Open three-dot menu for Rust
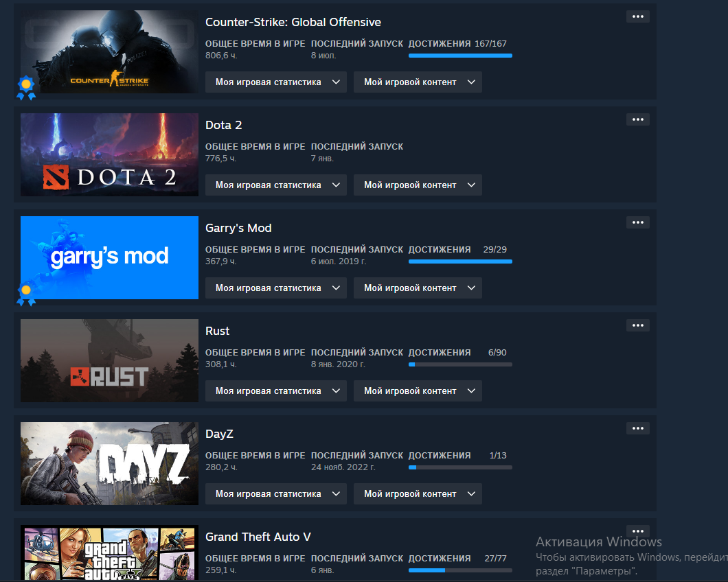The height and width of the screenshot is (582, 728). 637,326
